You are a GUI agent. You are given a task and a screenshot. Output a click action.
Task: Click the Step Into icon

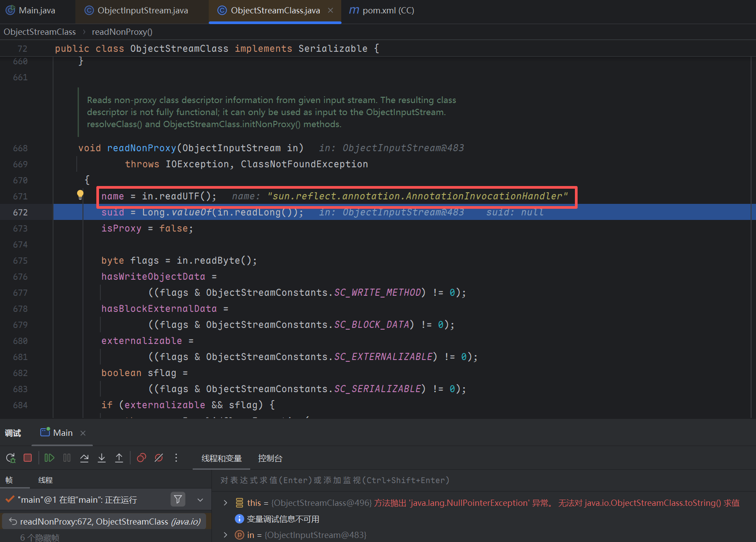tap(102, 458)
